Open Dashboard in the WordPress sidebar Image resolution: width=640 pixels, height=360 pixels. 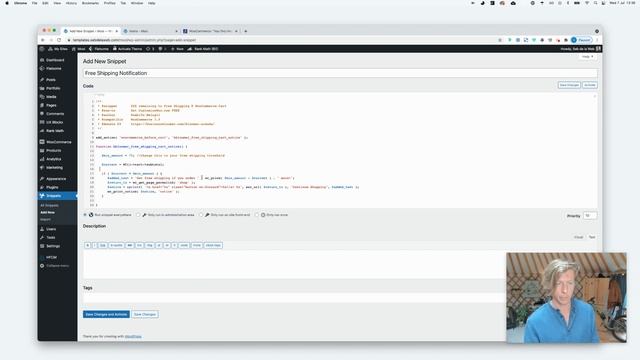point(55,60)
